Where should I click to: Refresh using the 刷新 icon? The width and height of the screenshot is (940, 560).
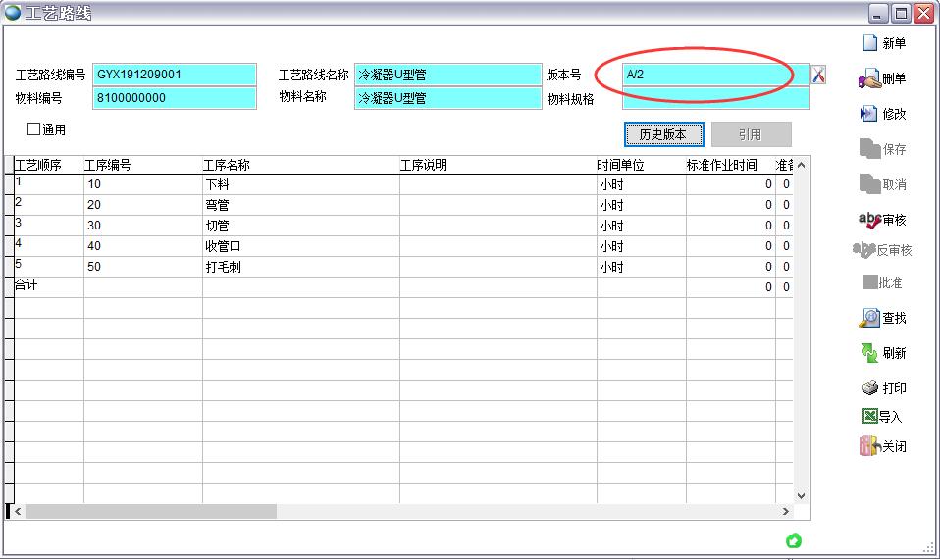[x=868, y=353]
